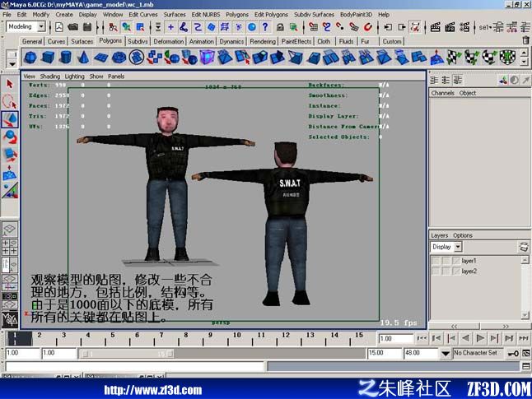This screenshot has width=532, height=399.
Task: Pick the arrow Select tool
Action: coord(10,84)
